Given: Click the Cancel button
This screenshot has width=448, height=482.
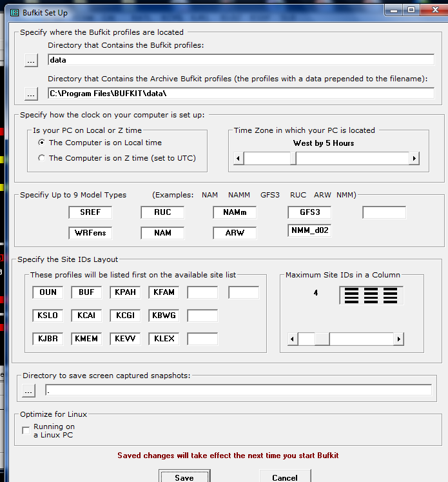Looking at the screenshot, I should (x=285, y=477).
